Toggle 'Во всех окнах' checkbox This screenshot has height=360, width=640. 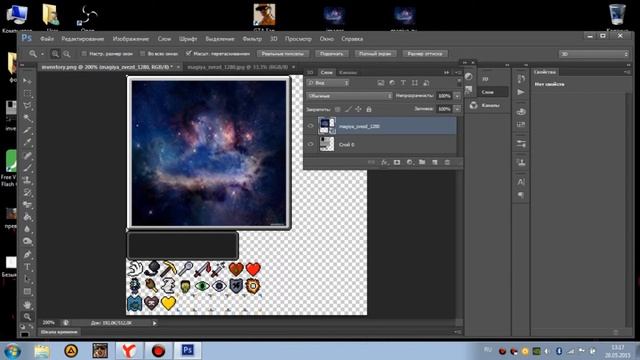tap(142, 54)
